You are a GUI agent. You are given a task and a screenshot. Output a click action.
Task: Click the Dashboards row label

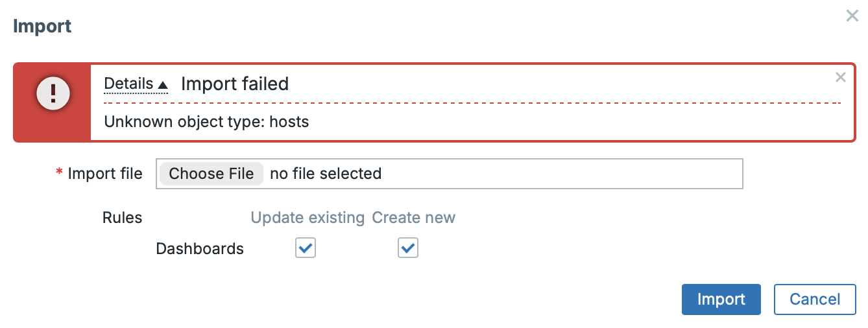[x=200, y=249]
